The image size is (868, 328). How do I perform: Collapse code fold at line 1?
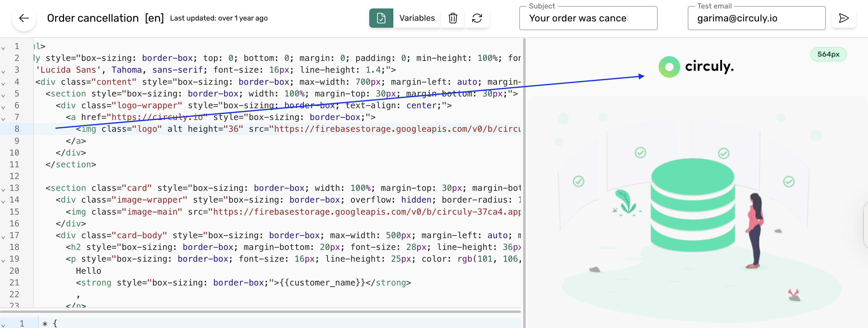pyautogui.click(x=3, y=49)
